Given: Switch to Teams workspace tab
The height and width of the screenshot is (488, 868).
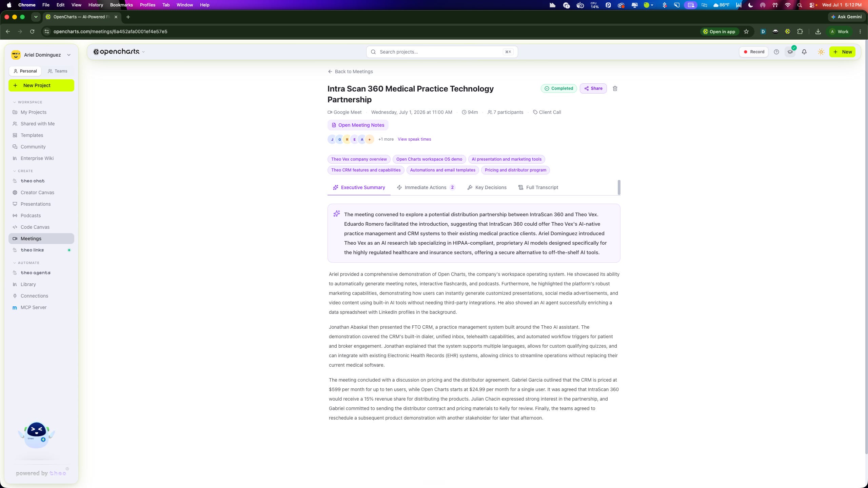Looking at the screenshot, I should [x=58, y=71].
